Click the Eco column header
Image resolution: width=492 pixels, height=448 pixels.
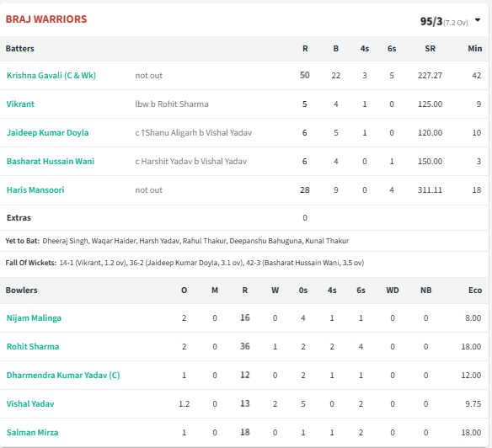pyautogui.click(x=475, y=291)
